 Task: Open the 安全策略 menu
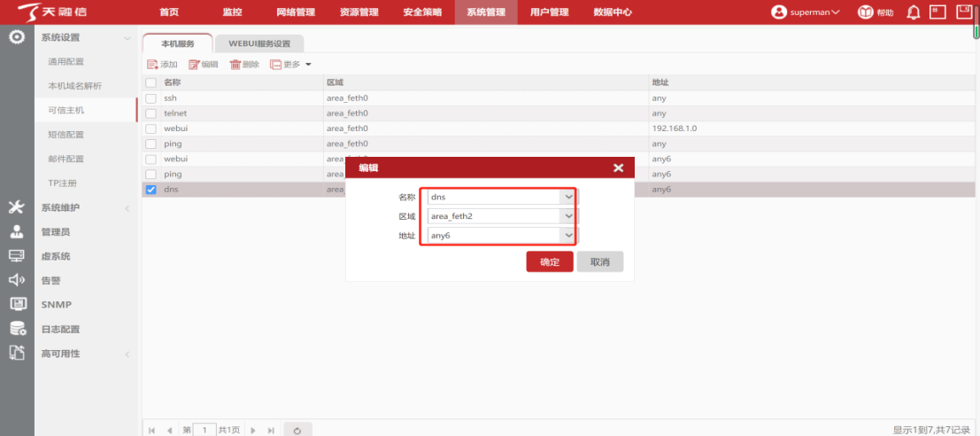point(422,12)
